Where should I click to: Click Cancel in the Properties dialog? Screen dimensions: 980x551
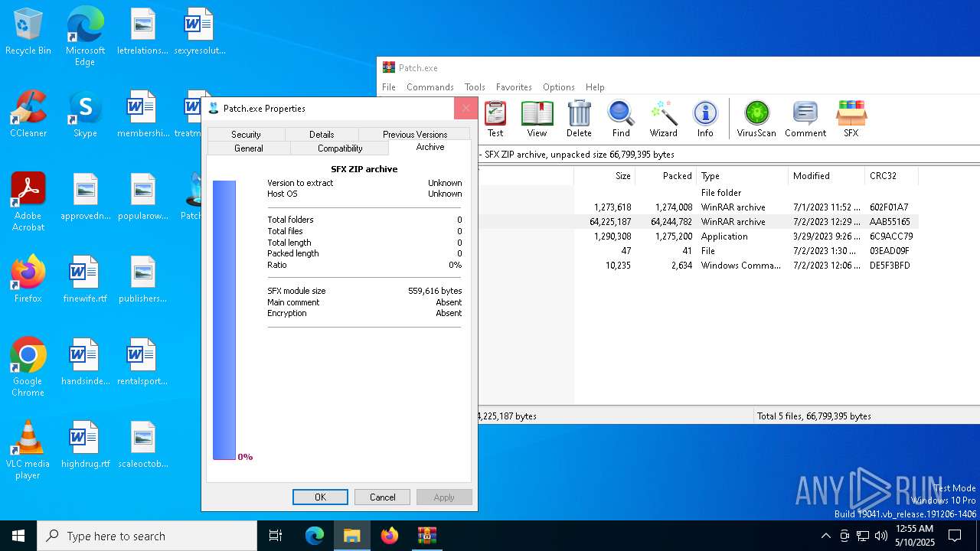click(382, 497)
